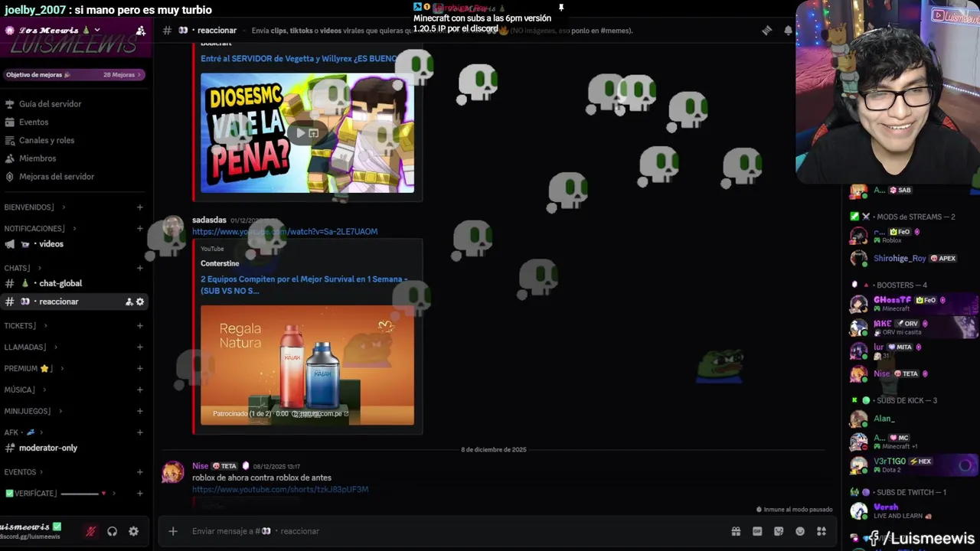Add channel to MÚSICA category

[x=140, y=390]
